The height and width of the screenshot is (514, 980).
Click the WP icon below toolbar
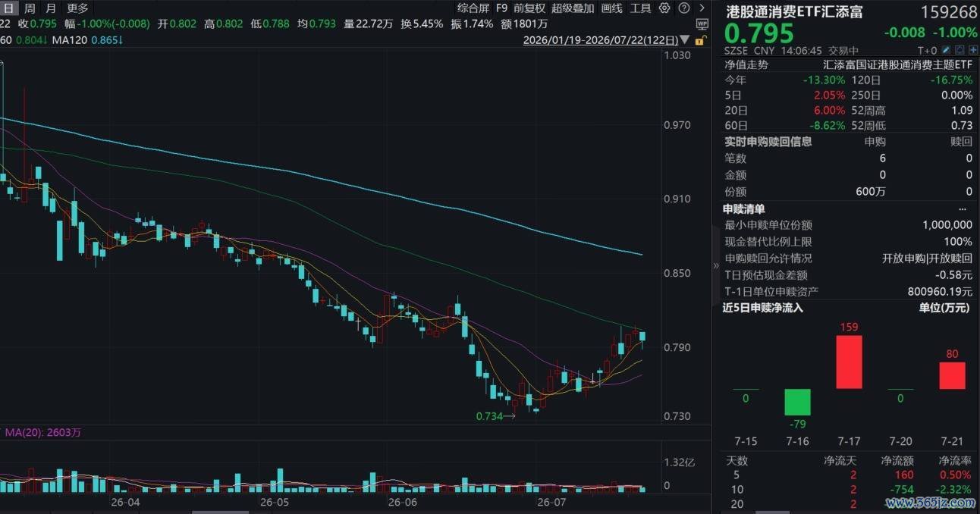pos(702,24)
